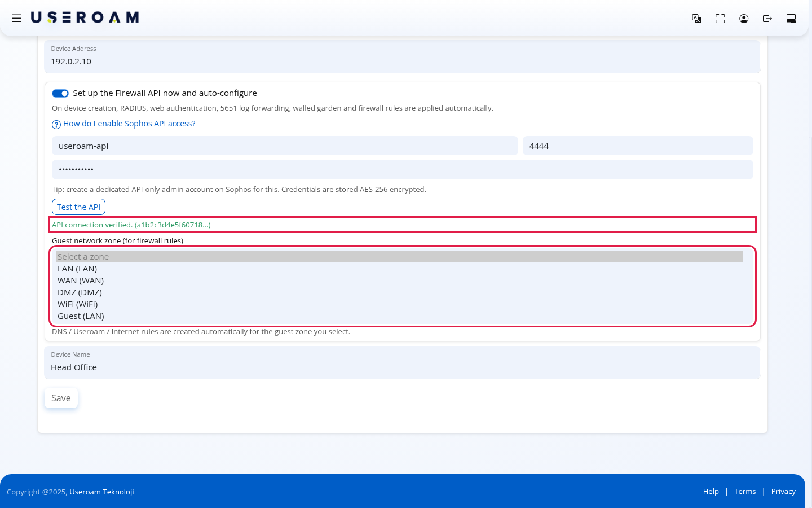
Task: Open the Terms footer link
Action: (745, 492)
